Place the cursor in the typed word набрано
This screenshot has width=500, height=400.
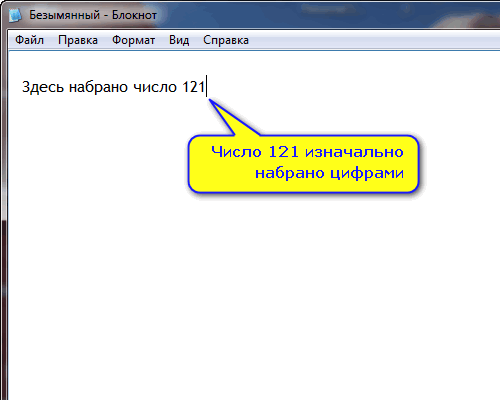coord(98,87)
